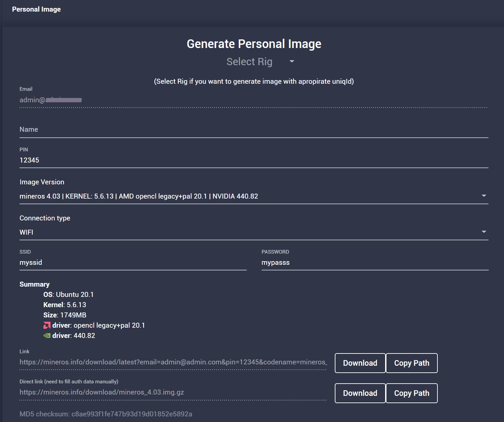Click the Link URL text field
This screenshot has height=422, width=504.
[173, 362]
